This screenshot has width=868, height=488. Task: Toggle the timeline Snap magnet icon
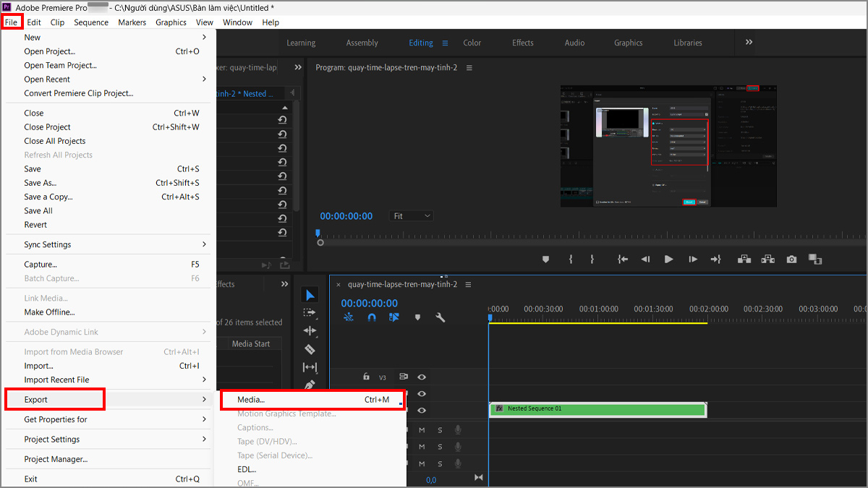371,317
